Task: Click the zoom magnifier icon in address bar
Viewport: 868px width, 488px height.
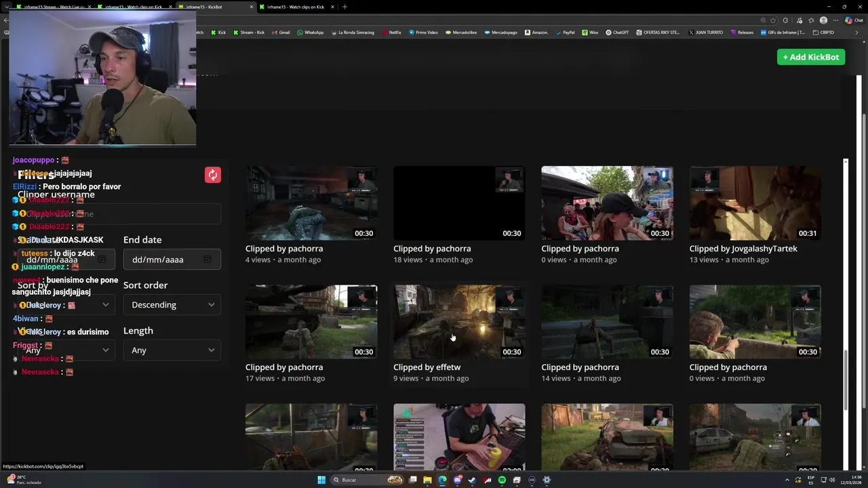Action: click(763, 20)
